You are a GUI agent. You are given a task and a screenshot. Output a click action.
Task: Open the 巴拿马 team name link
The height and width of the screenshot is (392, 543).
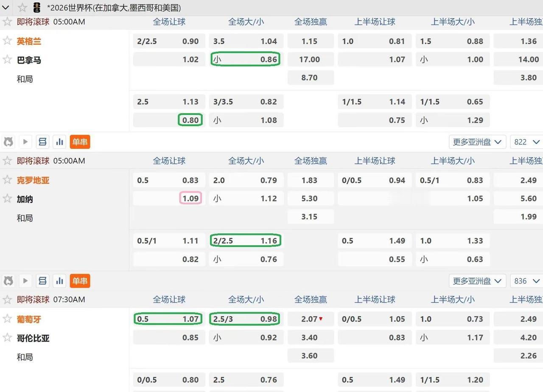click(x=29, y=60)
